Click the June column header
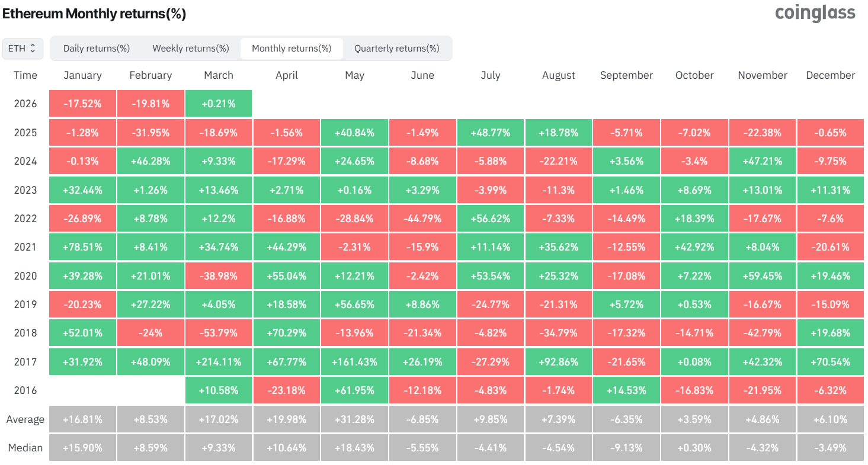 tap(422, 75)
